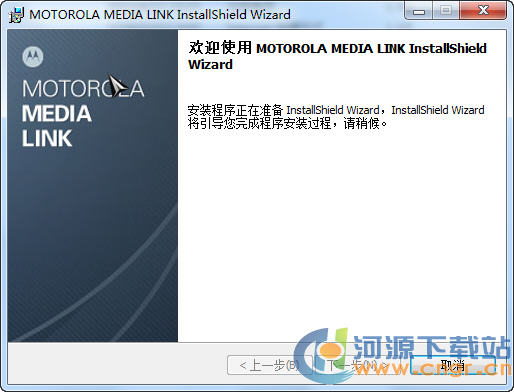The image size is (514, 392).
Task: Click the 取消 cancel button
Action: pos(453,365)
